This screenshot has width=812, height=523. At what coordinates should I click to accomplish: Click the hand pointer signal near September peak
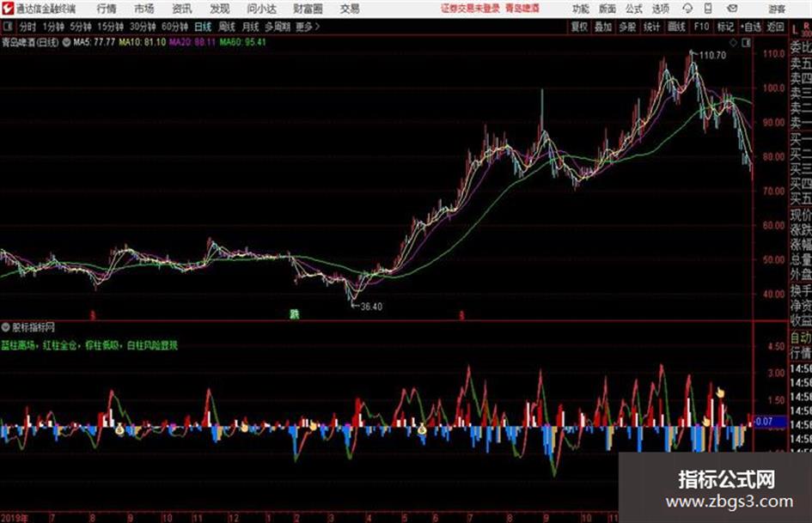tap(720, 392)
